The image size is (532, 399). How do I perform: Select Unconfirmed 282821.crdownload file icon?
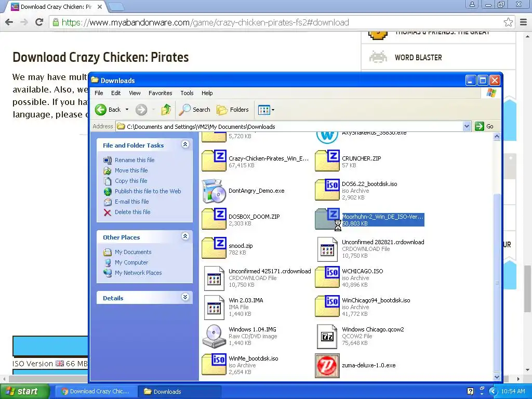(x=327, y=249)
